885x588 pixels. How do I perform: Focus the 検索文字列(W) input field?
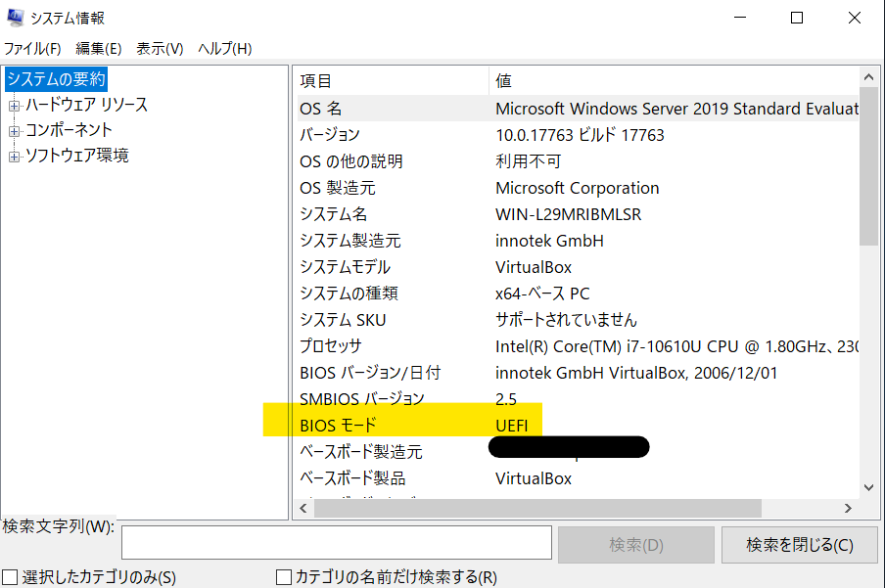pyautogui.click(x=337, y=543)
